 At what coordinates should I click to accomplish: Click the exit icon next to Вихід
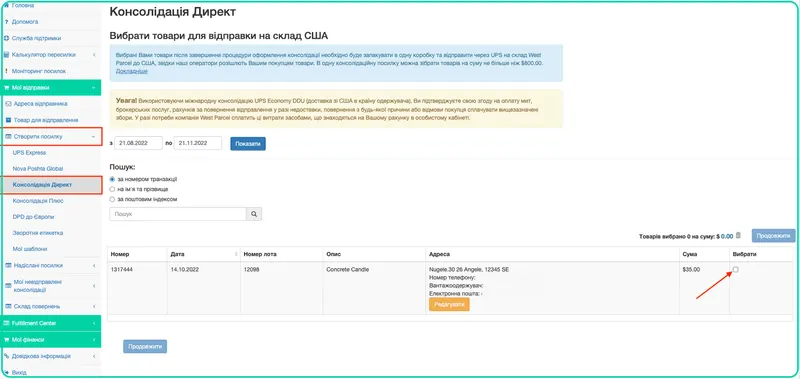tap(6, 372)
